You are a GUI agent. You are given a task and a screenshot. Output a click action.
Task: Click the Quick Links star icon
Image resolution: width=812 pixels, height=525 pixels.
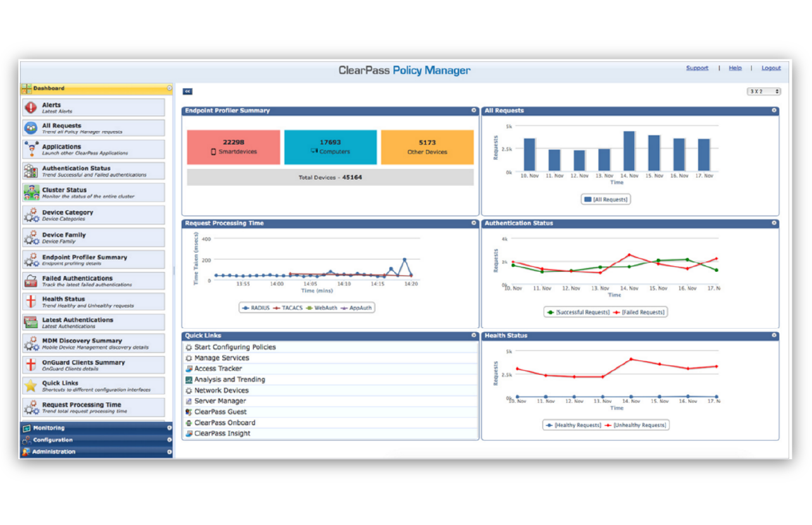click(30, 386)
